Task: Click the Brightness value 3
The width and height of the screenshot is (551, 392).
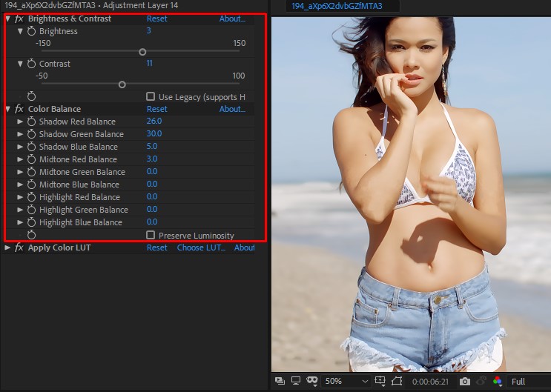Action: pos(148,30)
